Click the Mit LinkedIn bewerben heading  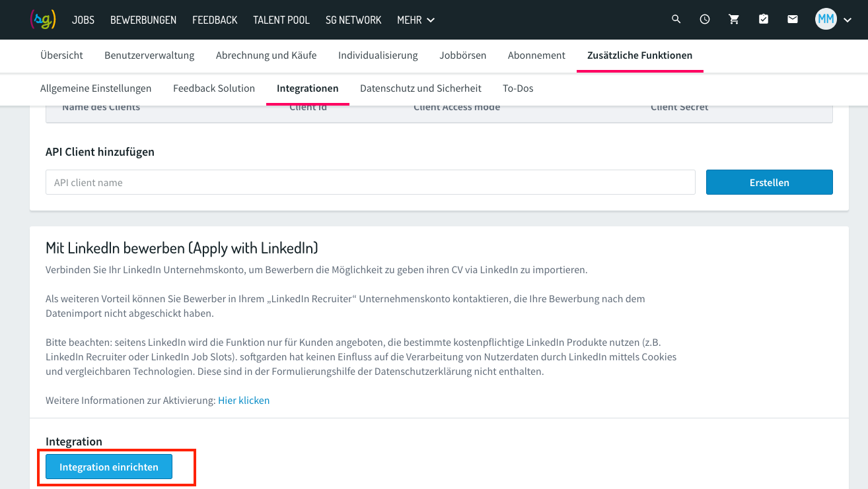coord(182,248)
